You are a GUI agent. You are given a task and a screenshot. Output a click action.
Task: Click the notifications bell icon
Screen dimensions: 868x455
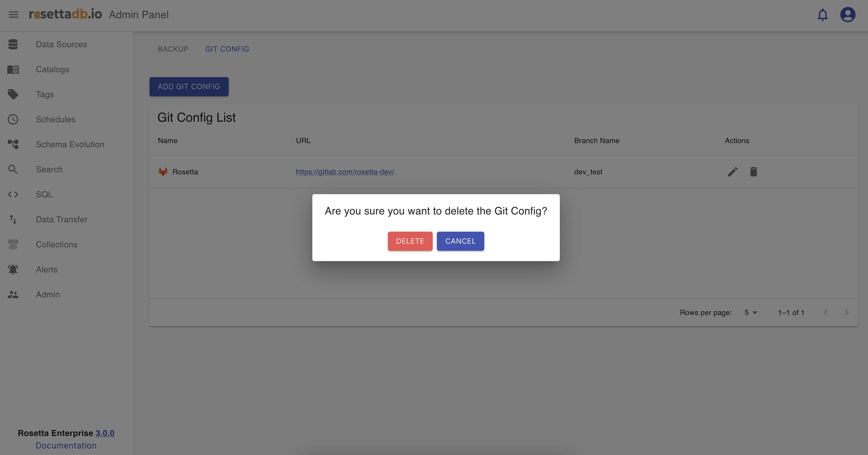[x=822, y=15]
